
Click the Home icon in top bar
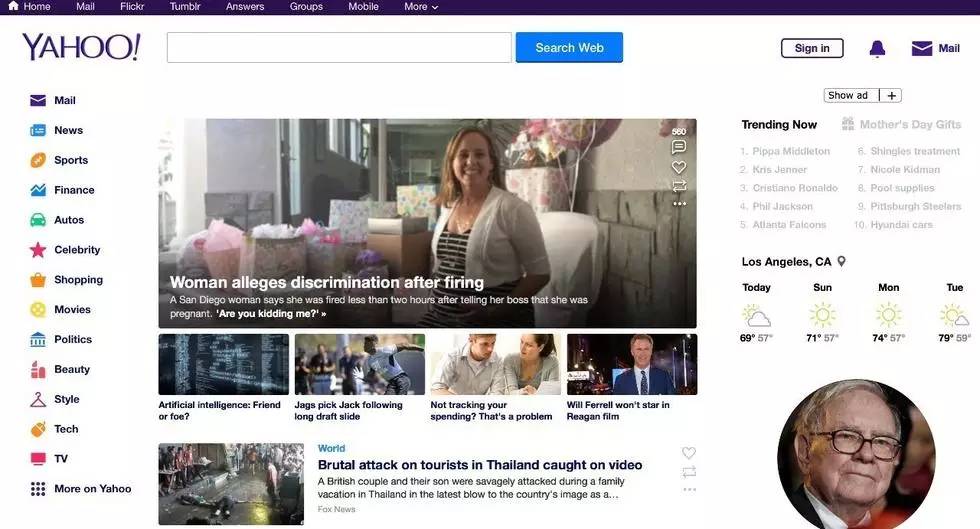tap(13, 6)
